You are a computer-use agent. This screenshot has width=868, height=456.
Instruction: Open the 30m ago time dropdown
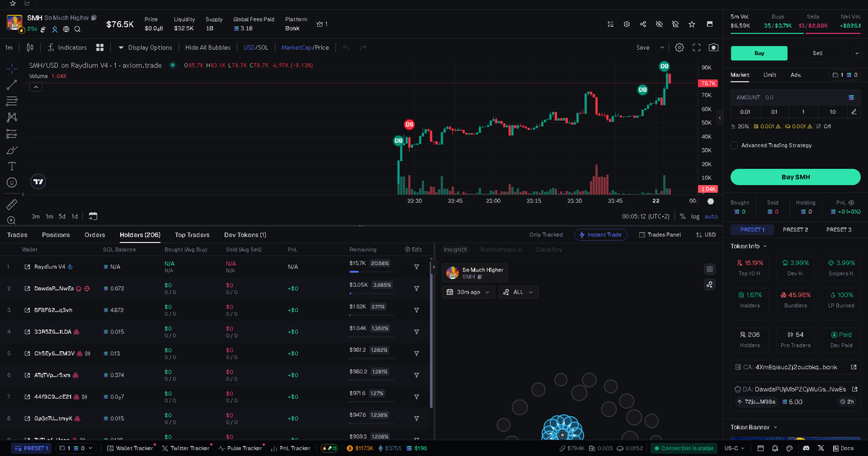(x=469, y=292)
